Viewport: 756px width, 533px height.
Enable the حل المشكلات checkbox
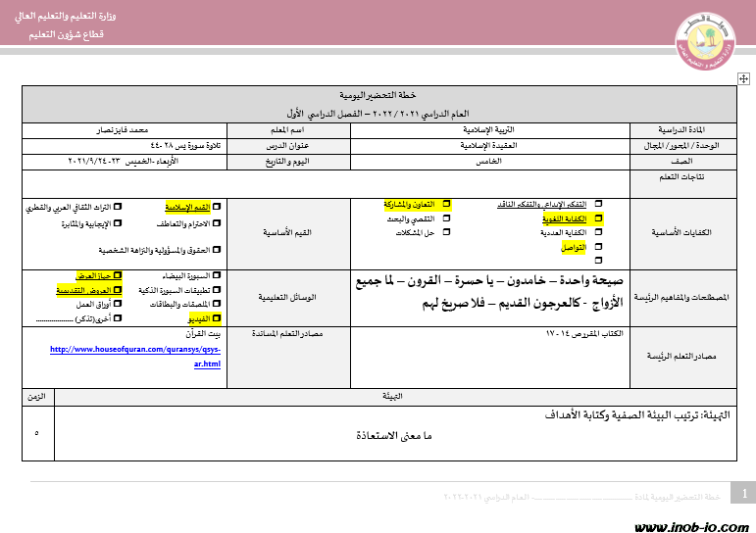[447, 233]
